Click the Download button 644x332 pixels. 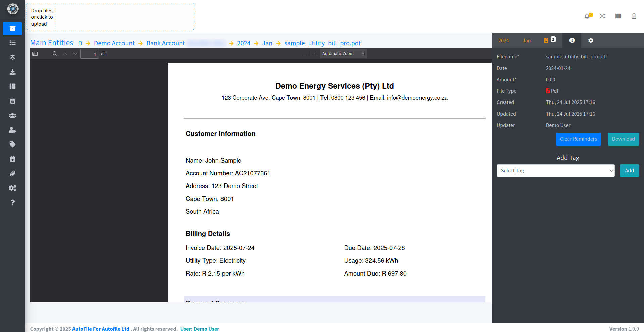[623, 139]
